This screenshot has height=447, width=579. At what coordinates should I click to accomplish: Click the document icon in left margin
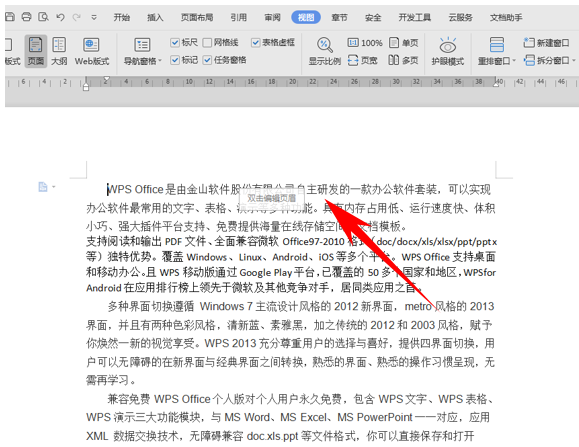pos(43,187)
